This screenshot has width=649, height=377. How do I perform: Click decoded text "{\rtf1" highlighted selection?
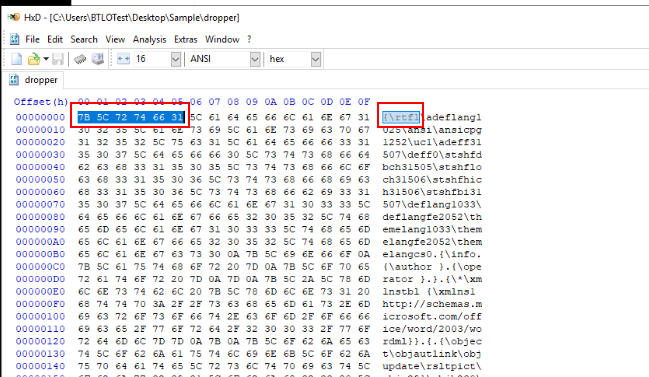point(401,117)
